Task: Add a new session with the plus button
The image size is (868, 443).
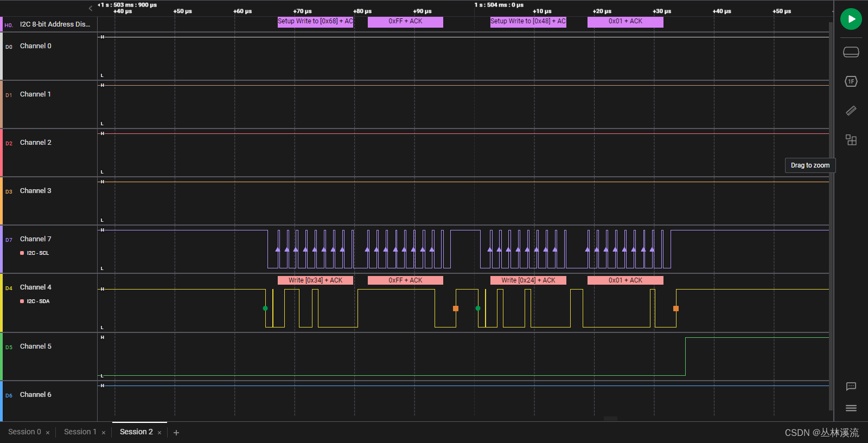Action: (176, 433)
